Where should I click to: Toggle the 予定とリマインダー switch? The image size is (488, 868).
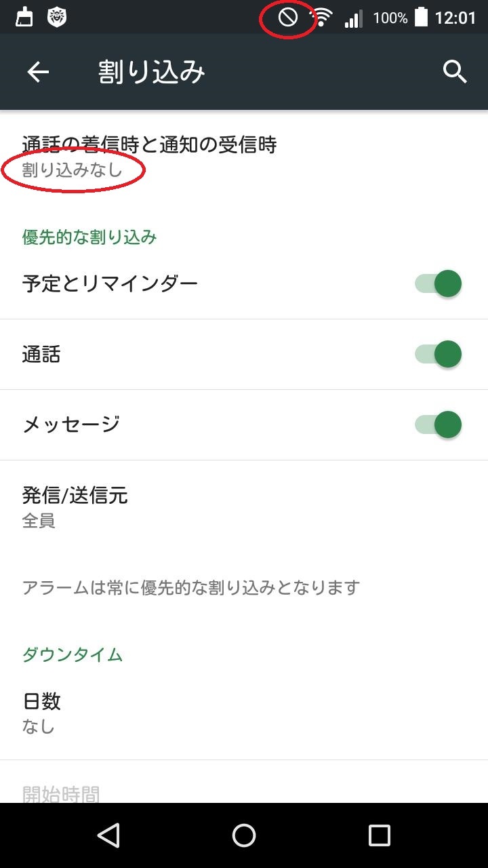(439, 283)
